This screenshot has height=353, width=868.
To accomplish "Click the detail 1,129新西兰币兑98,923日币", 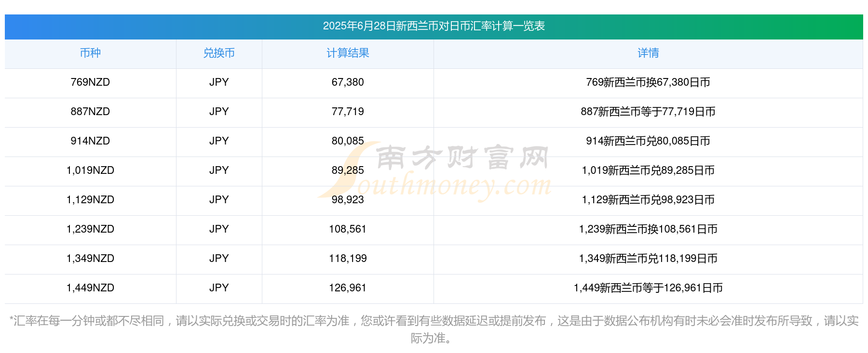I will [648, 200].
